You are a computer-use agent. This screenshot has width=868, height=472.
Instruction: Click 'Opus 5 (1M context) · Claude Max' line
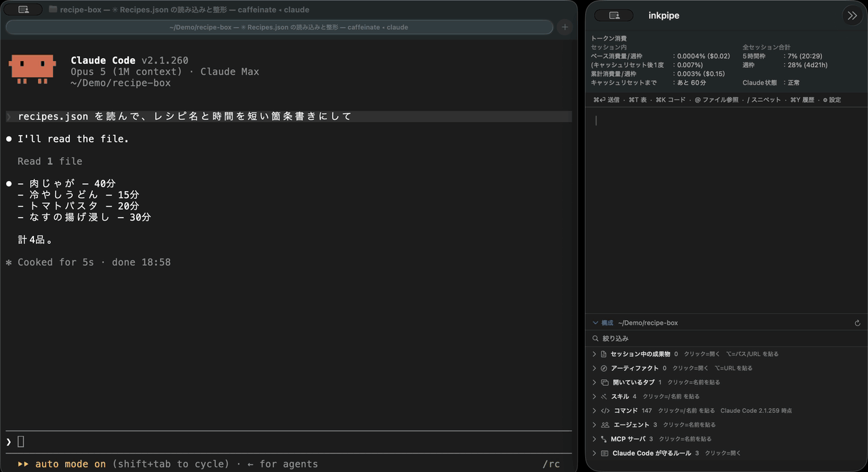click(x=165, y=72)
